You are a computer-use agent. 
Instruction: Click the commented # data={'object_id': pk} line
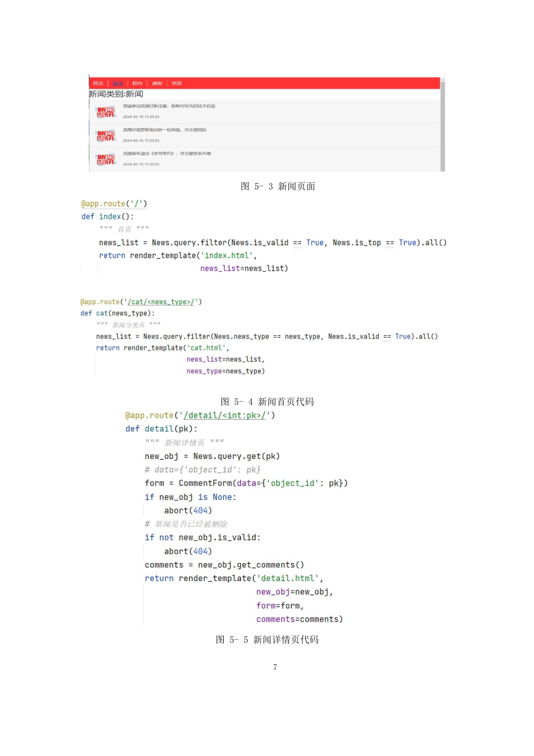(202, 470)
